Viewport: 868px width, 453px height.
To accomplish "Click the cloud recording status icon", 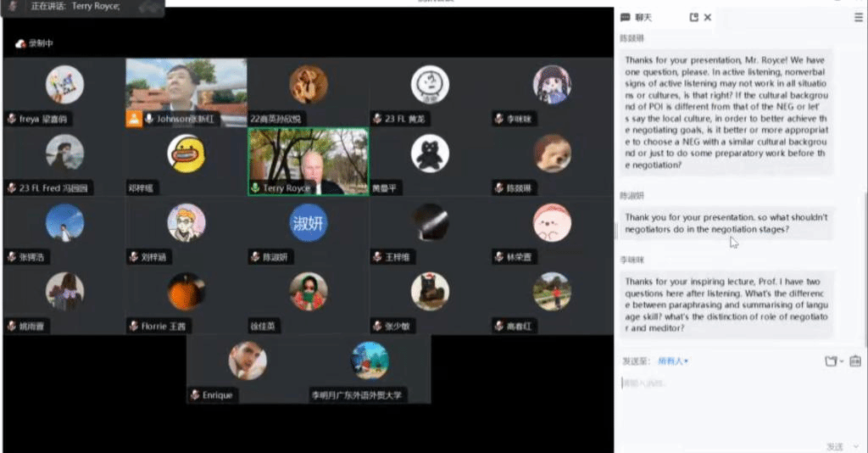I will 20,43.
